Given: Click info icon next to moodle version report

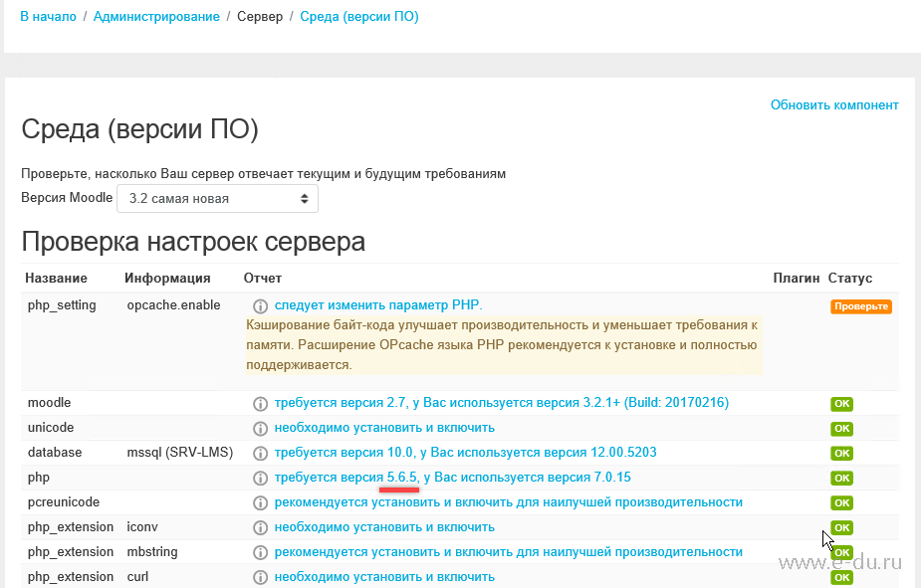Looking at the screenshot, I should pyautogui.click(x=261, y=404).
